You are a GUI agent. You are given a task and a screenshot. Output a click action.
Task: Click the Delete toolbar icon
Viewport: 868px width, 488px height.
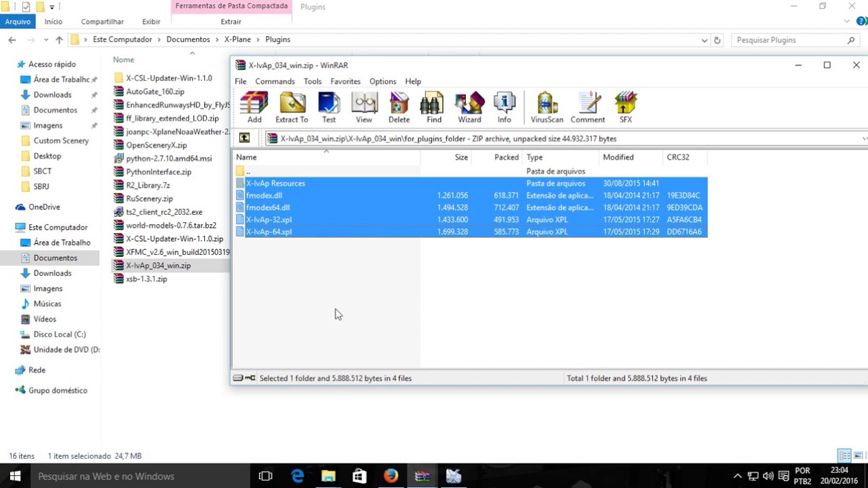[x=399, y=108]
